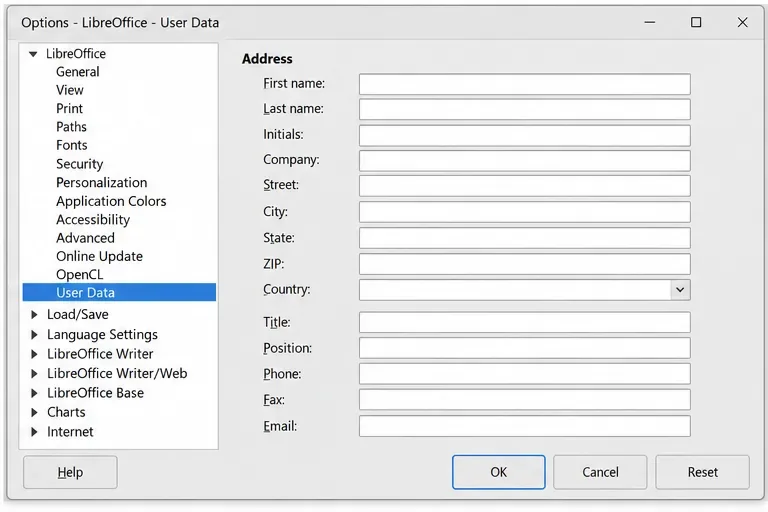This screenshot has height=512, width=768.
Task: Click the Phone input field
Action: click(525, 374)
